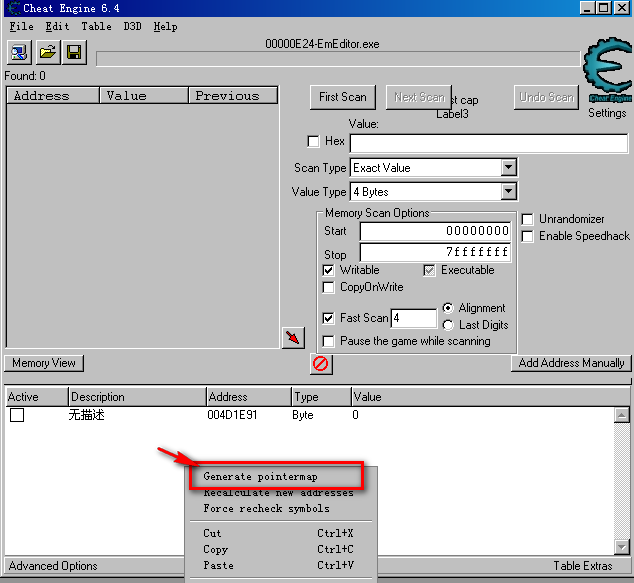
Task: Click the Fast Scan alignment value field
Action: point(414,318)
